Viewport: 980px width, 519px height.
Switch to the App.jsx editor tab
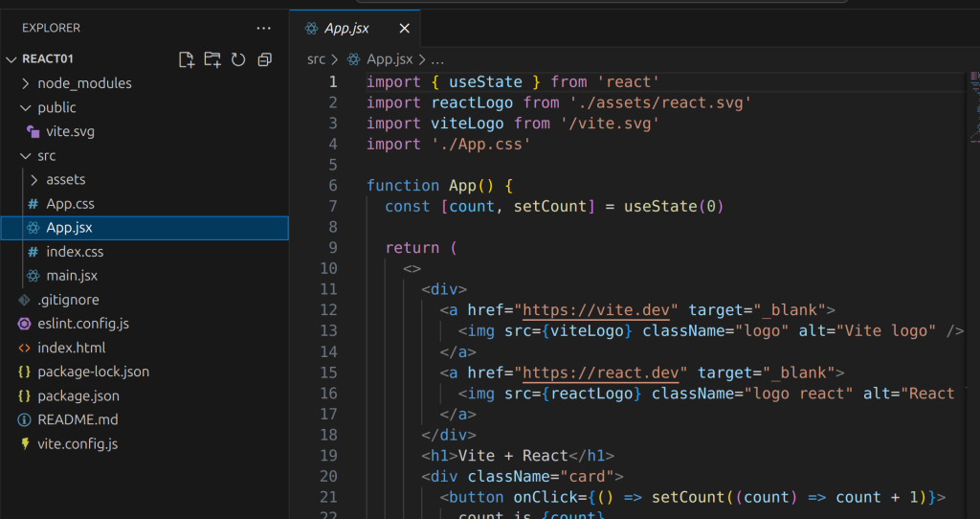coord(345,29)
